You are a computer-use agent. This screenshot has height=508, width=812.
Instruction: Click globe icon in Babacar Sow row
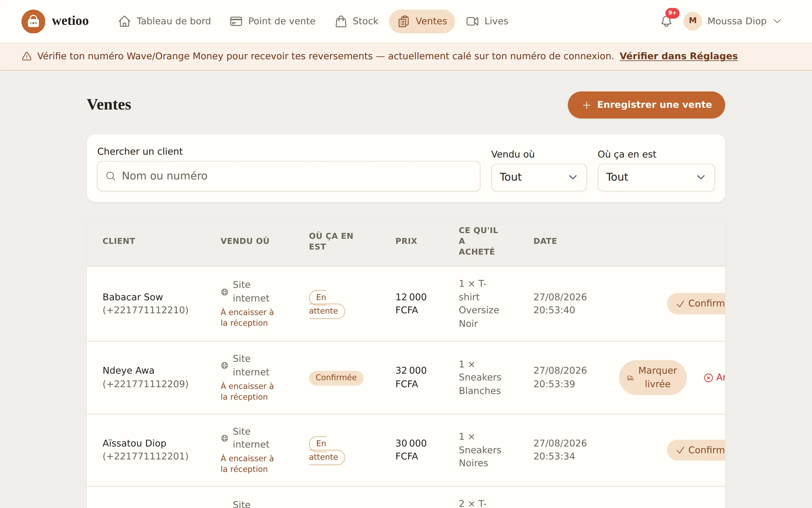[224, 292]
